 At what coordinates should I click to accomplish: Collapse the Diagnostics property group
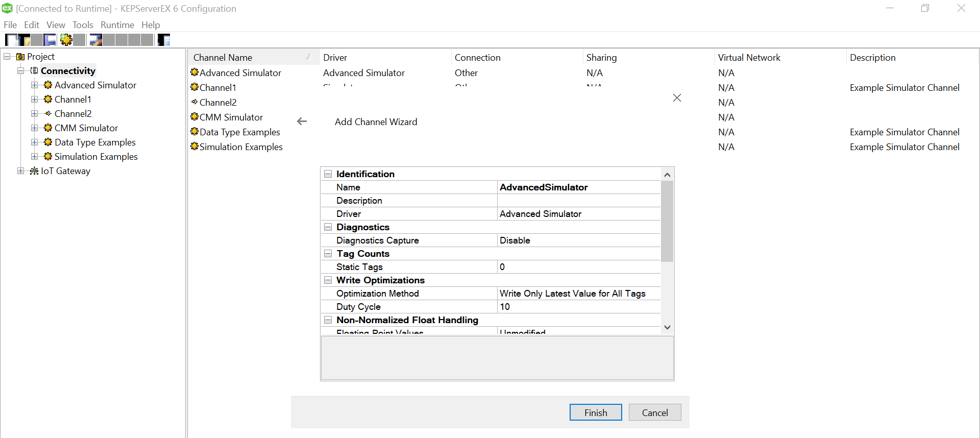(x=328, y=227)
